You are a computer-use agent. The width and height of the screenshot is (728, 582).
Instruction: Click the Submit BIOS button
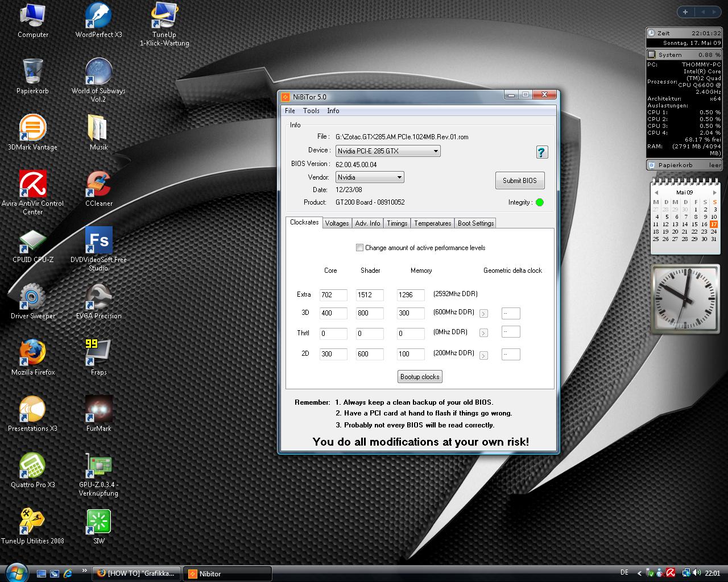(519, 181)
